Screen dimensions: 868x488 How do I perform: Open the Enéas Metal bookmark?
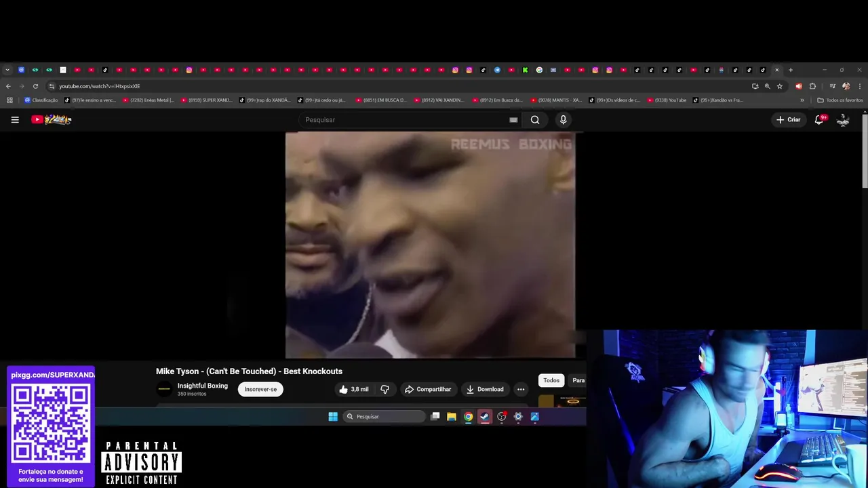click(148, 100)
